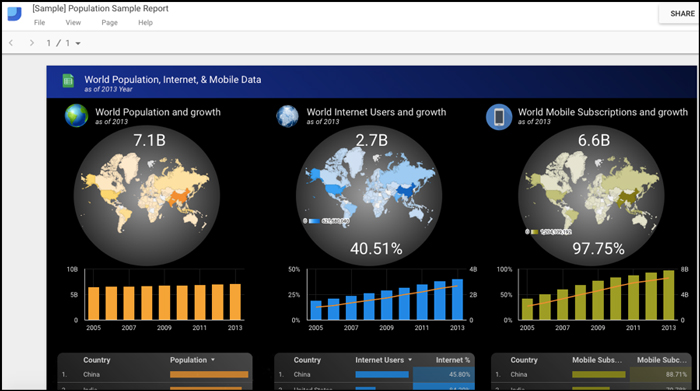Click the internet network globe icon
The image size is (700, 391).
click(x=288, y=116)
